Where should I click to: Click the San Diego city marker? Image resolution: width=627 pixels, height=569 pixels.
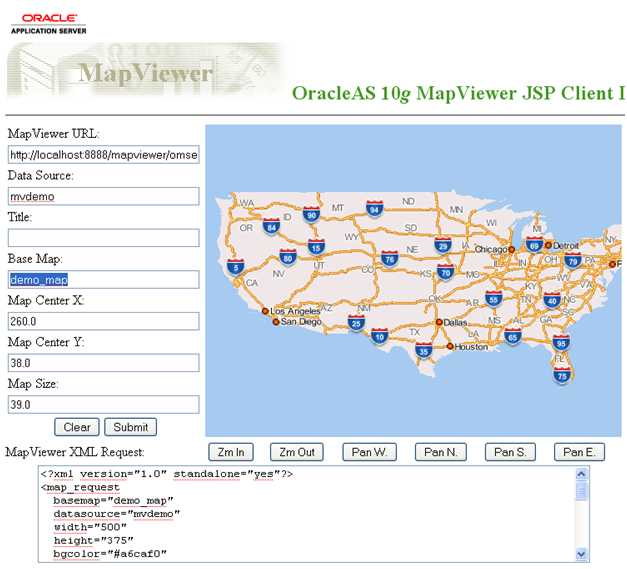click(276, 321)
